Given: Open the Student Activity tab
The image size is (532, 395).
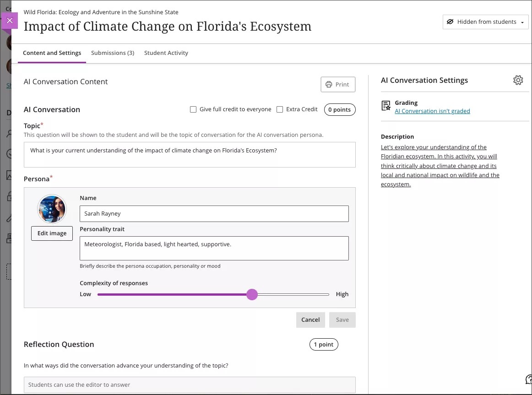Looking at the screenshot, I should click(x=166, y=53).
